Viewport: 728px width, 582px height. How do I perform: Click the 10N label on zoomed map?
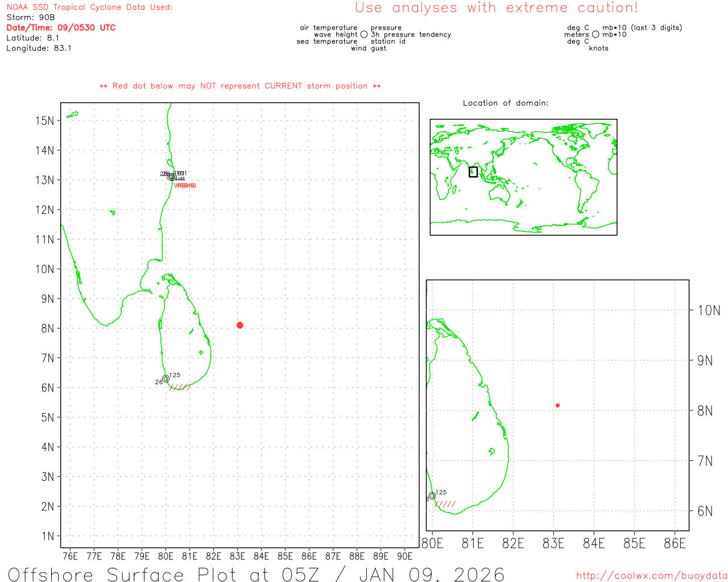[709, 310]
